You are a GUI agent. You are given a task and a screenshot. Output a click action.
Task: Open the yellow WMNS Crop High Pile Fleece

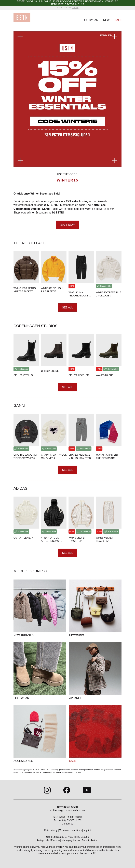coord(54,267)
